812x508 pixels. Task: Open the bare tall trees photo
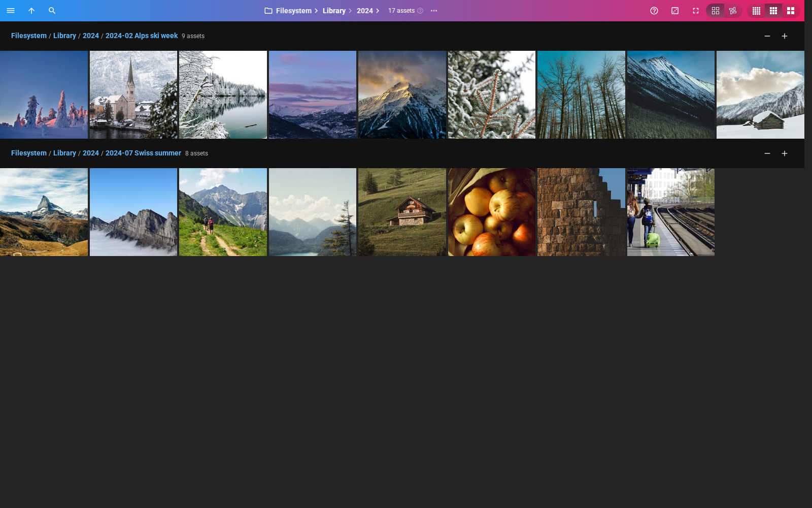pos(581,94)
